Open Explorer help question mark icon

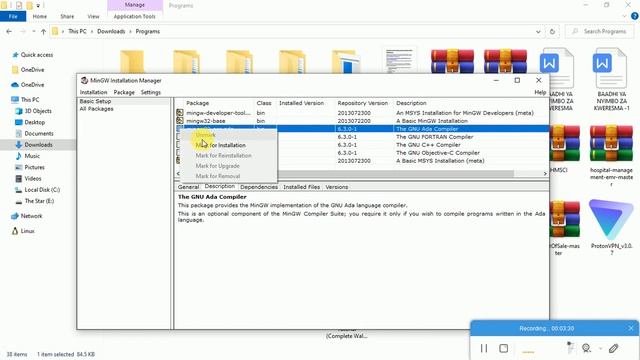tap(635, 16)
